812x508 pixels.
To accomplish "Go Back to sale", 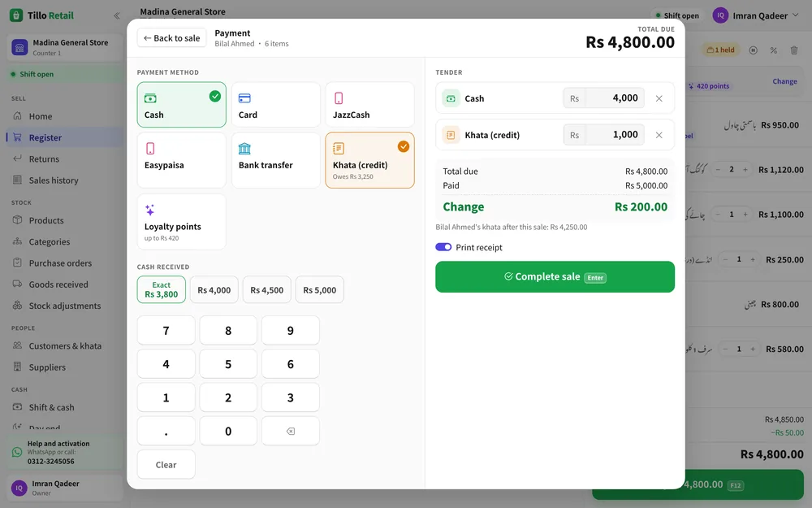I will click(x=171, y=38).
